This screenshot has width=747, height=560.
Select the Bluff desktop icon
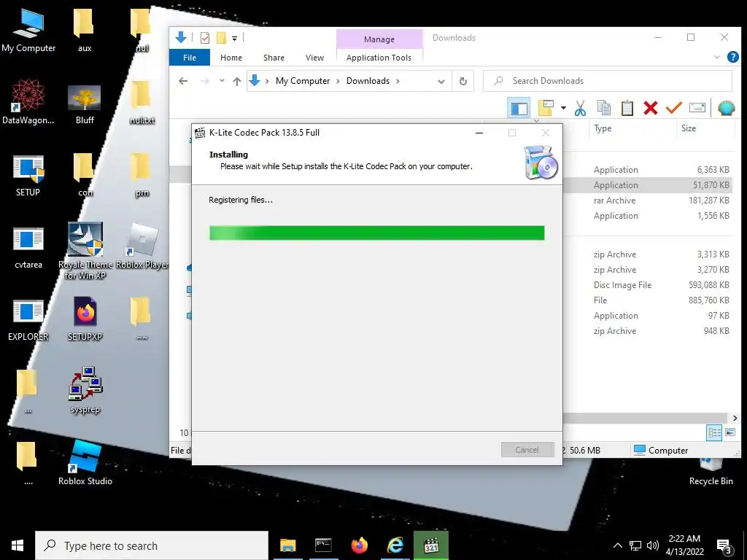(x=85, y=105)
